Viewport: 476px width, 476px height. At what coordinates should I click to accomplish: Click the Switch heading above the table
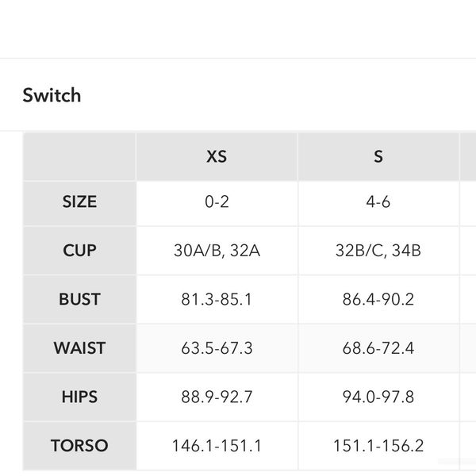52,95
